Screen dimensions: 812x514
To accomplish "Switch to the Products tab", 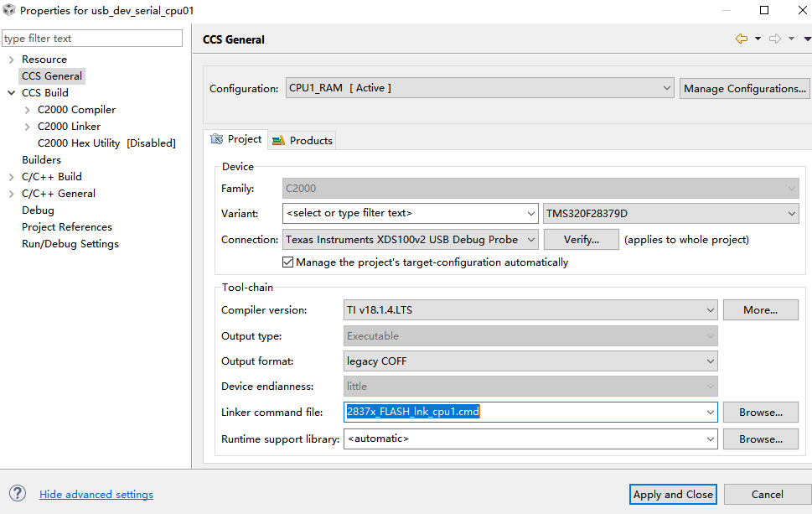I will click(x=303, y=140).
